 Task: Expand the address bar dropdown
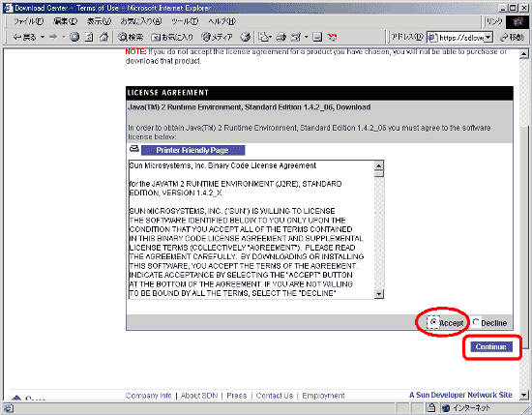point(488,38)
